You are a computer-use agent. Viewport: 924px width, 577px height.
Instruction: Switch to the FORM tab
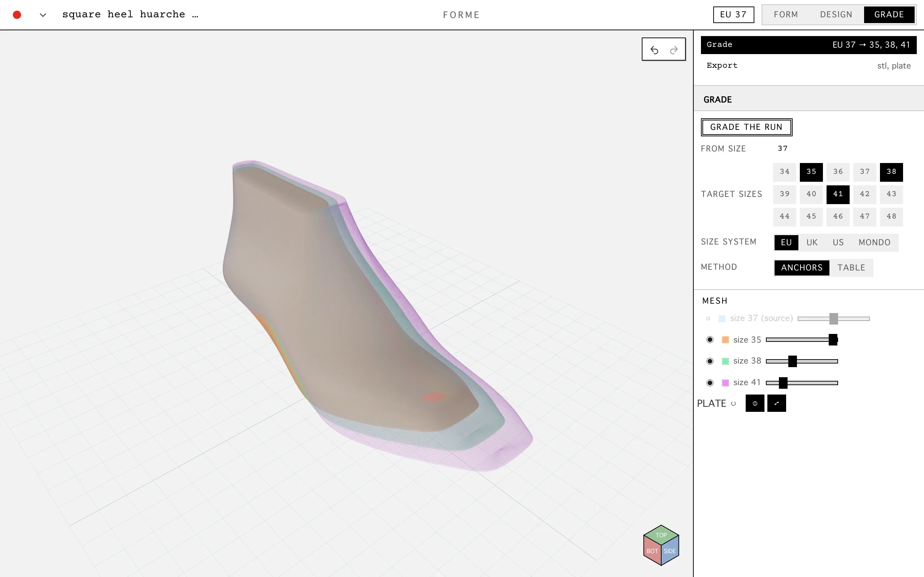(786, 14)
